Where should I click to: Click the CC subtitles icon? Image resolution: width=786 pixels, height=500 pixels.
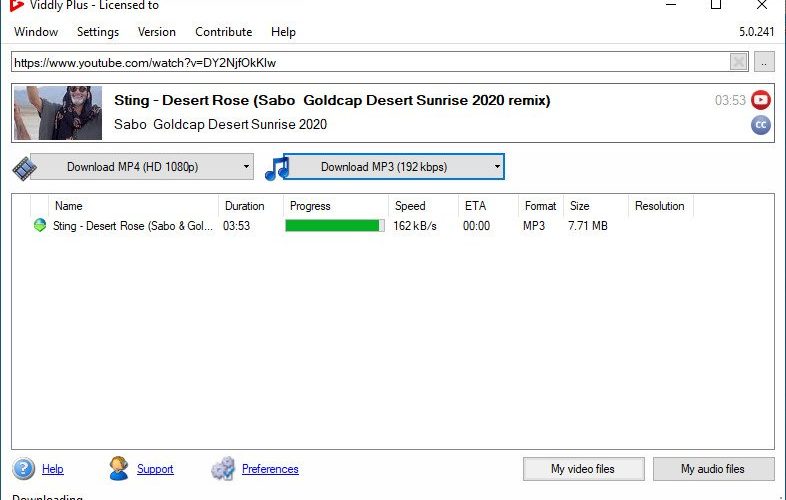point(760,125)
